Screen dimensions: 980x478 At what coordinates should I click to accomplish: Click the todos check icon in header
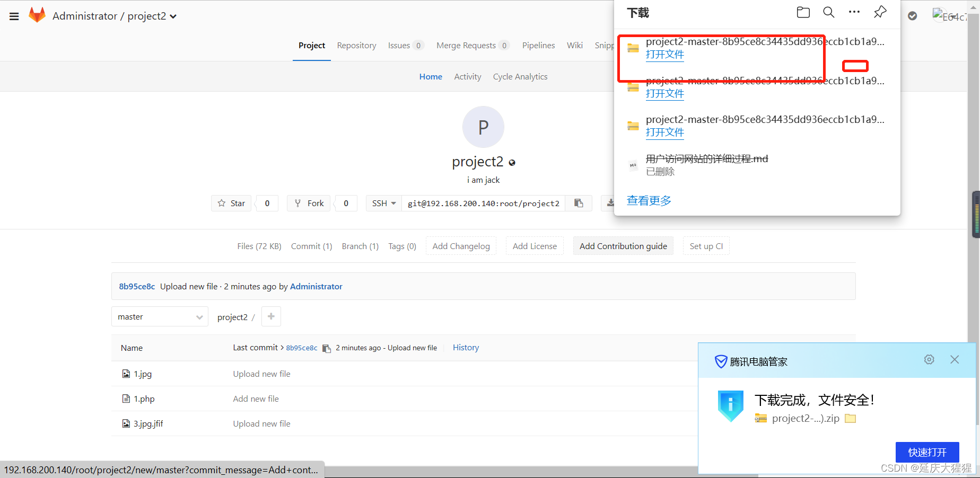913,16
